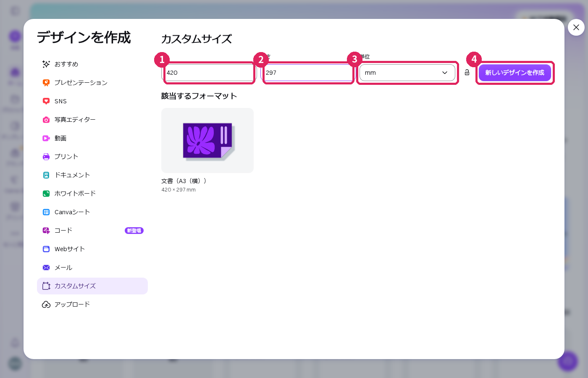Click the アップロード cloud icon

click(x=46, y=304)
